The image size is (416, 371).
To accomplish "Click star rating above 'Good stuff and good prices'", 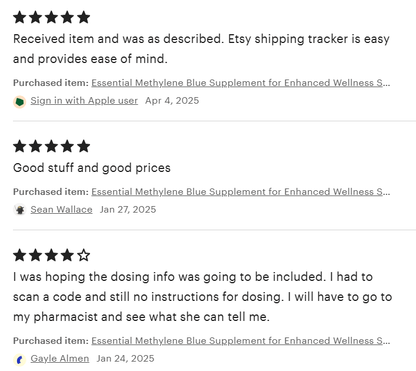I will click(52, 146).
